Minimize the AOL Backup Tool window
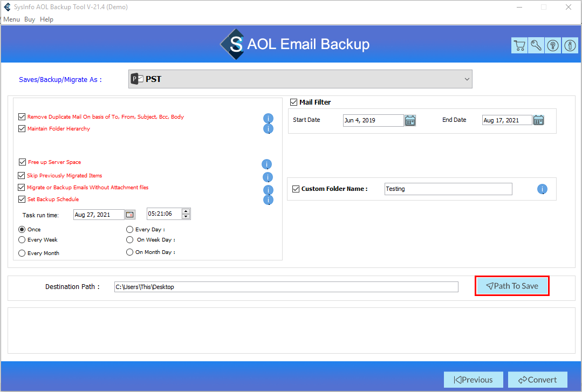Image resolution: width=582 pixels, height=392 pixels. pyautogui.click(x=519, y=7)
